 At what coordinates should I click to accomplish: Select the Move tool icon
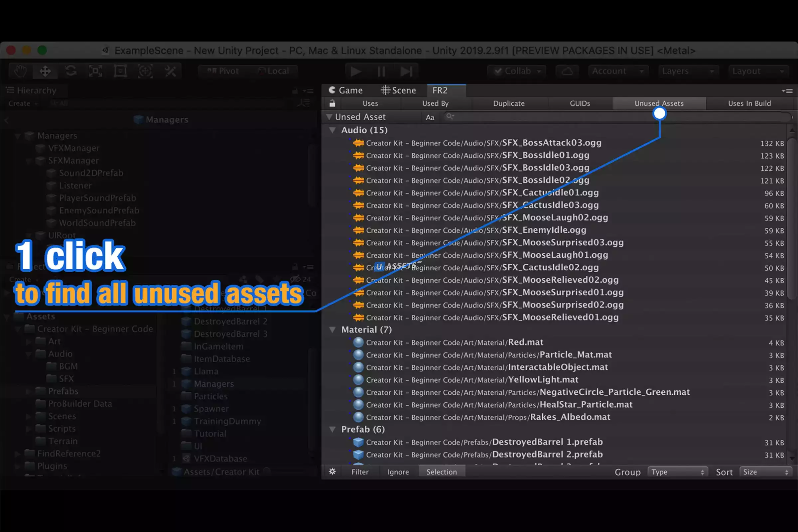[x=45, y=71]
